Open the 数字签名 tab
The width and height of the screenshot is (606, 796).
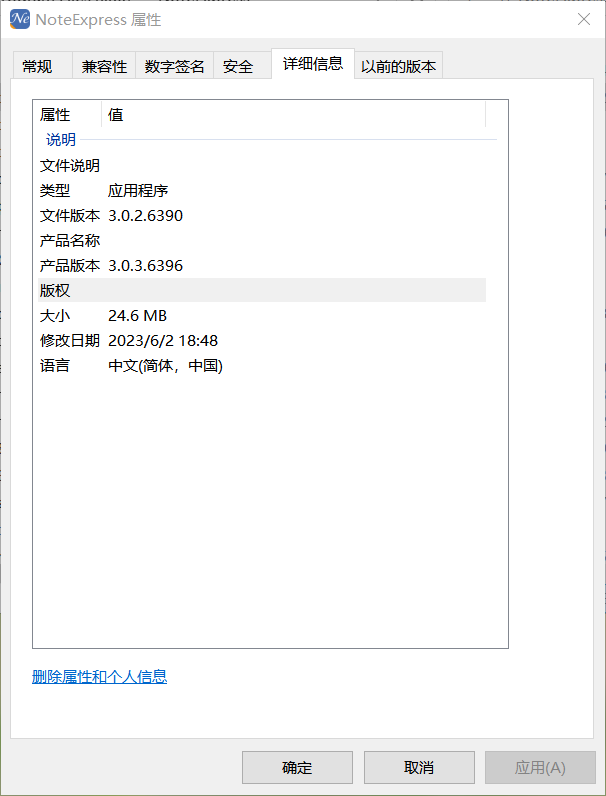pyautogui.click(x=174, y=66)
